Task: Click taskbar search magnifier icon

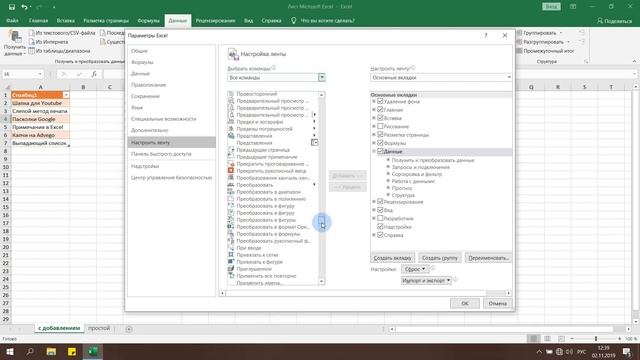Action: pyautogui.click(x=30, y=351)
